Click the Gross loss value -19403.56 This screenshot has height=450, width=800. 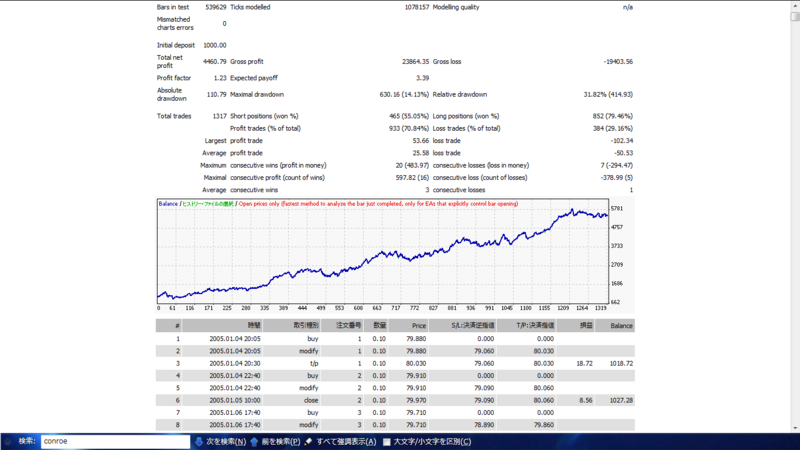point(618,62)
